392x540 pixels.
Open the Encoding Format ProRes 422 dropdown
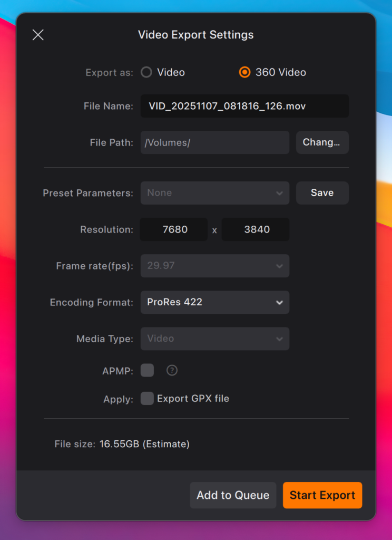[x=214, y=302]
